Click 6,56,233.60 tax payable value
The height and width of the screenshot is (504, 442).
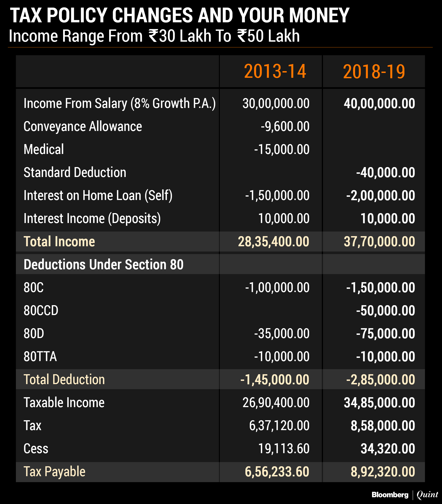point(277,472)
